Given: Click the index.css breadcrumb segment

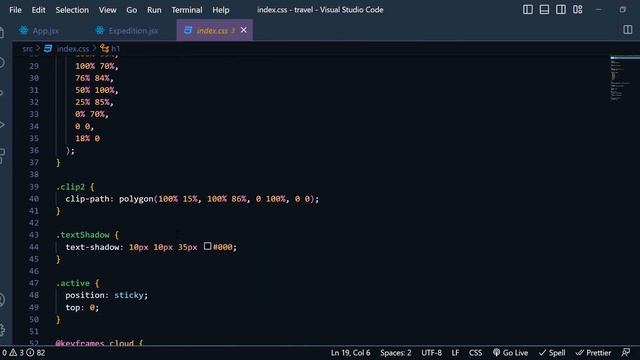Looking at the screenshot, I should (x=73, y=49).
